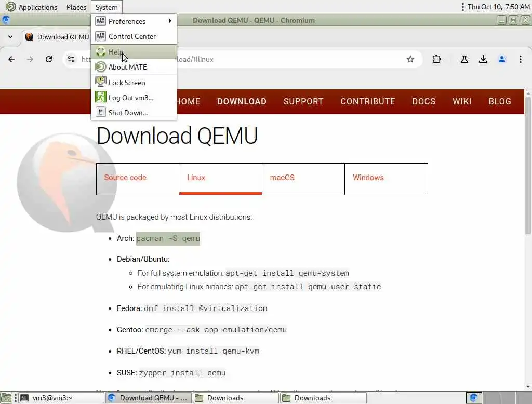The image size is (532, 404).
Task: Click 'yum install qemu-kvm' text
Action: 214,352
